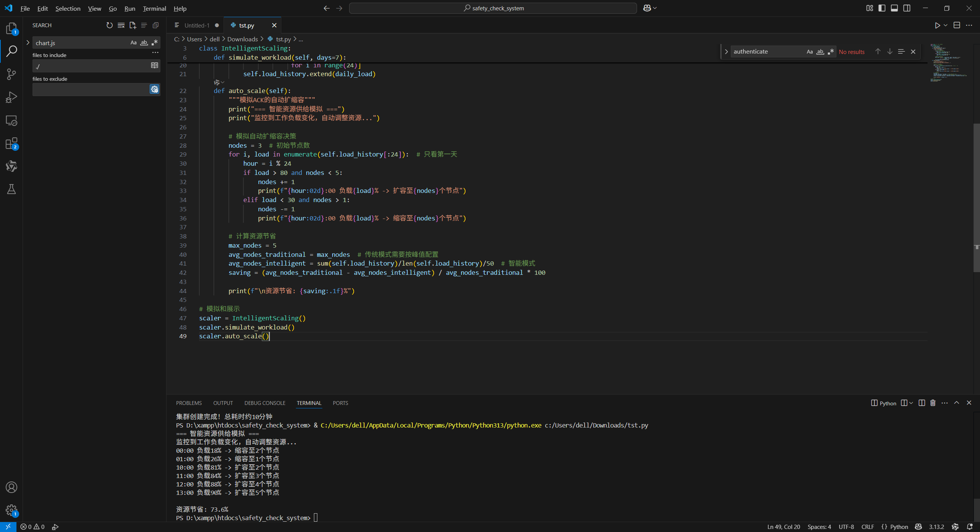Clear search results
Screen dimensions: 980x532
[121, 25]
